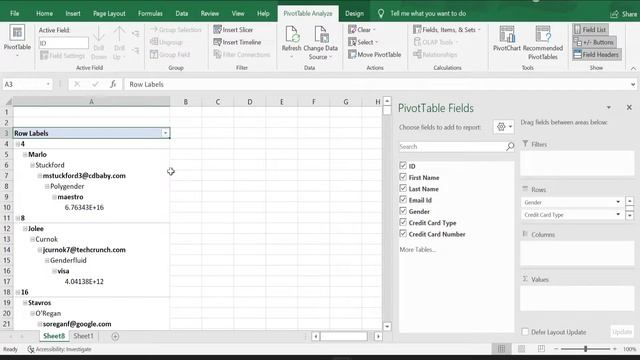Image resolution: width=640 pixels, height=360 pixels.
Task: Click Move PivotTable
Action: point(375,54)
